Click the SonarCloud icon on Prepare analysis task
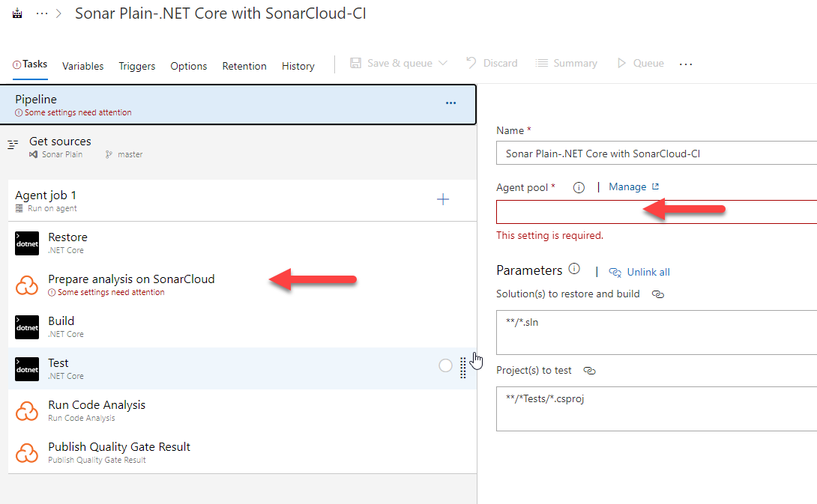Screen dimensions: 817x504 [25, 285]
